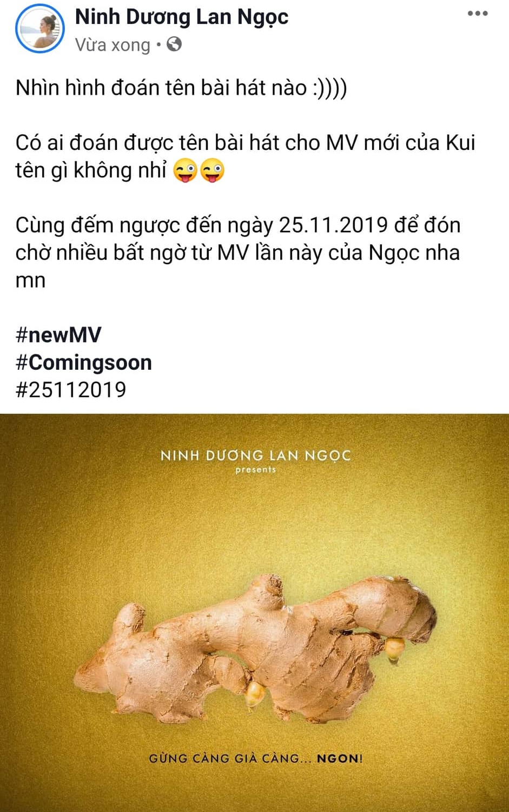This screenshot has width=509, height=812.
Task: Open the circular profile picture avatar
Action: 41,29
